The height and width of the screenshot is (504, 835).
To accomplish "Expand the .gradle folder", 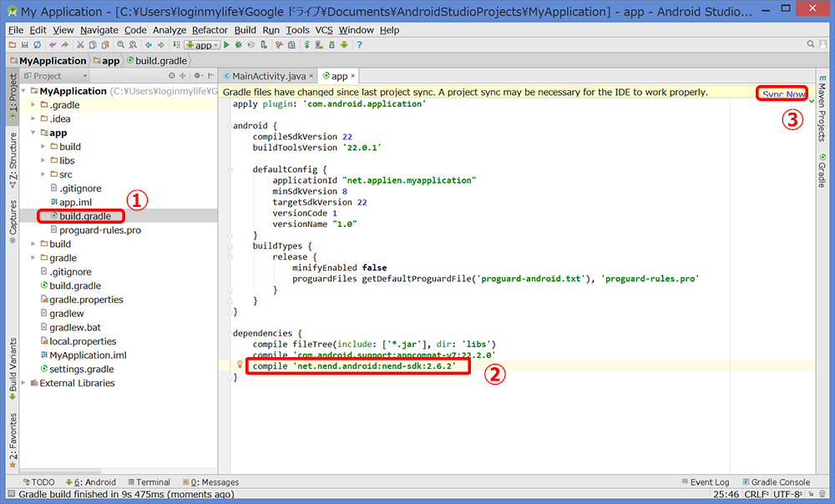I will [33, 105].
